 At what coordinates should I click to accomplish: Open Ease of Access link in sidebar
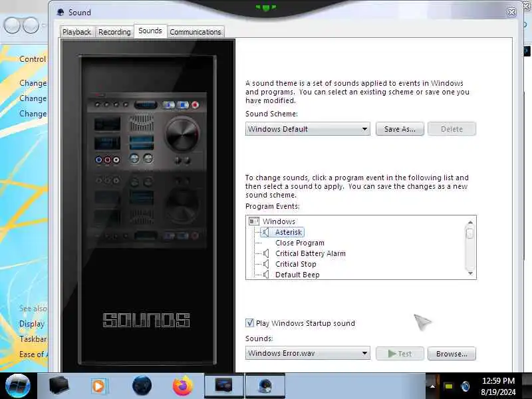tap(33, 354)
